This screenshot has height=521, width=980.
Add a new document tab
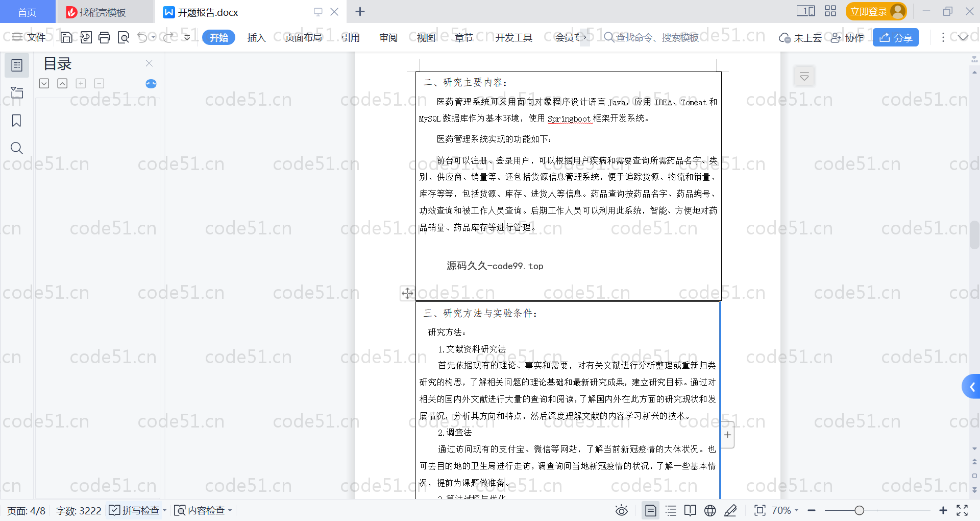click(x=360, y=11)
